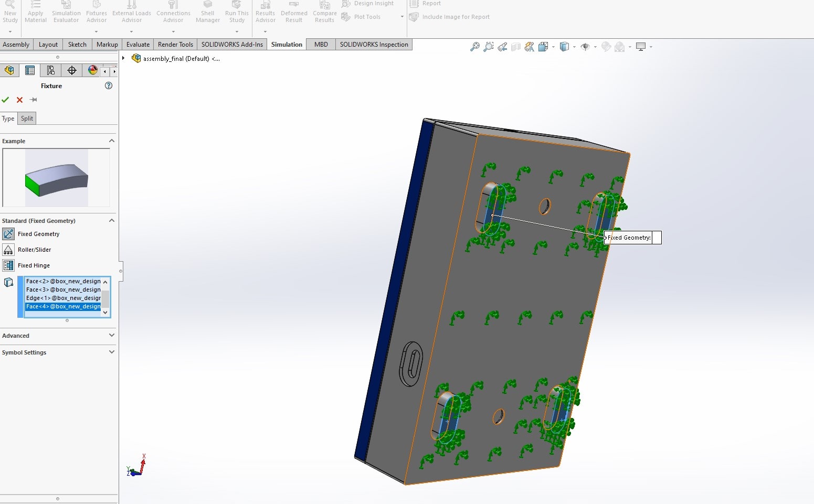
Task: Show previous manager tabs with left arrow
Action: (105, 71)
